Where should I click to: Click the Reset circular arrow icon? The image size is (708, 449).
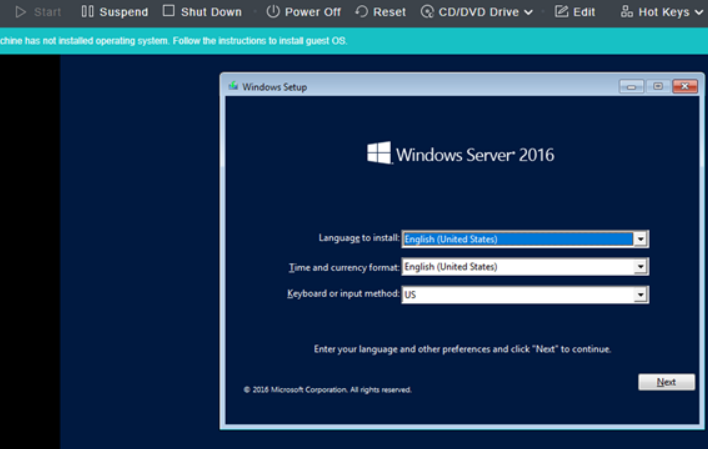point(361,12)
